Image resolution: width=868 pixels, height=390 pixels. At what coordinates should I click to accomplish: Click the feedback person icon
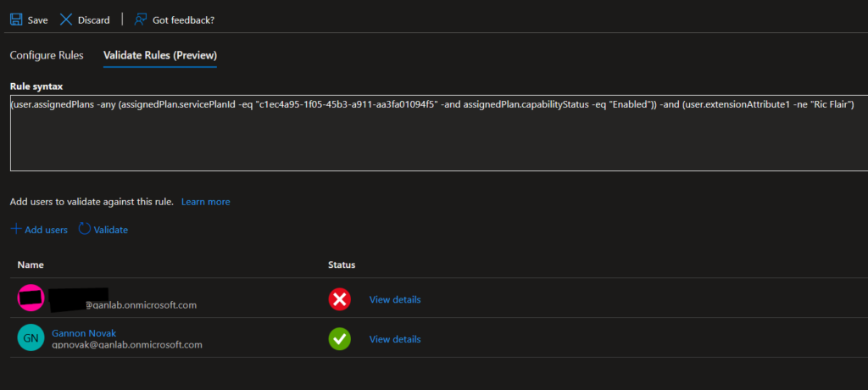(x=141, y=19)
